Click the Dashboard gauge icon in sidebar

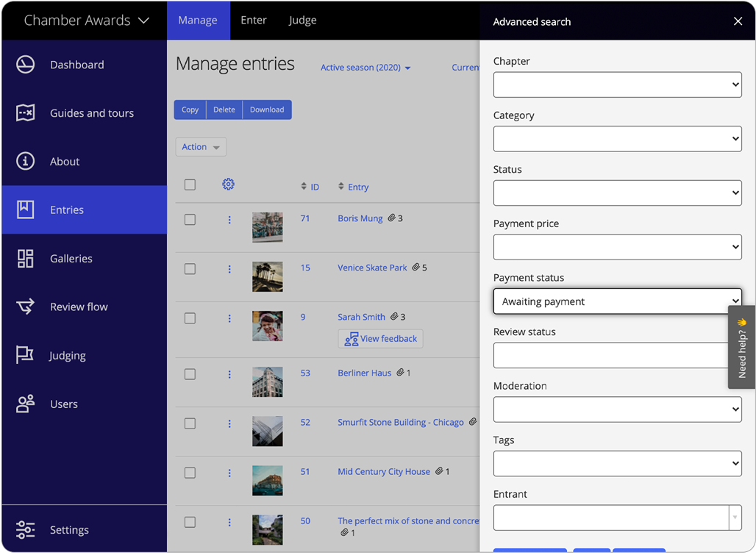[x=26, y=65]
